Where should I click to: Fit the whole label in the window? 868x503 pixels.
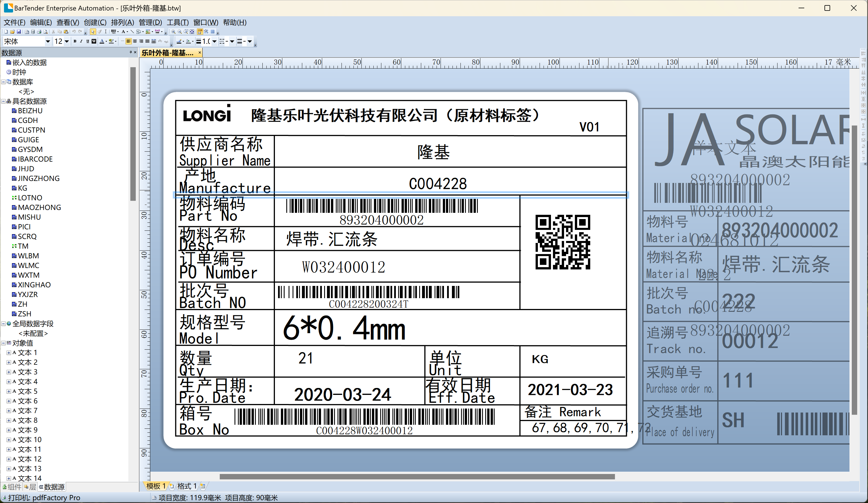[x=192, y=32]
